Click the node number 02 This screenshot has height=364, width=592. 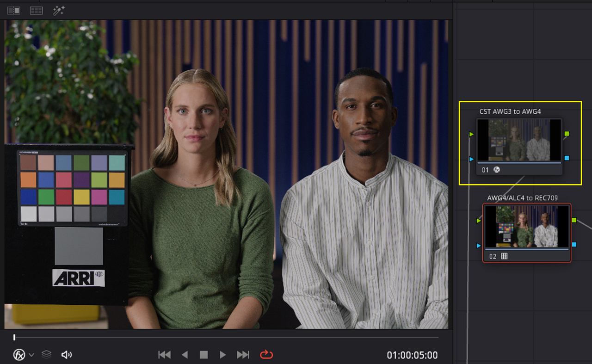[x=493, y=256]
